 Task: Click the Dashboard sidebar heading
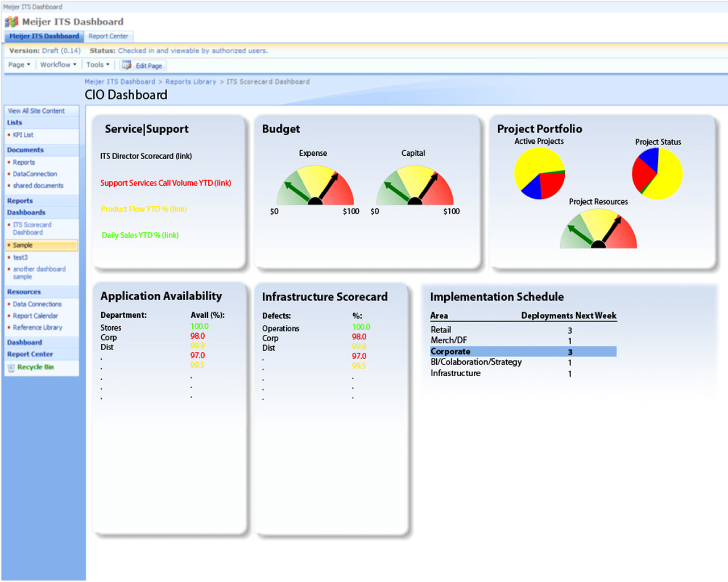click(x=24, y=343)
